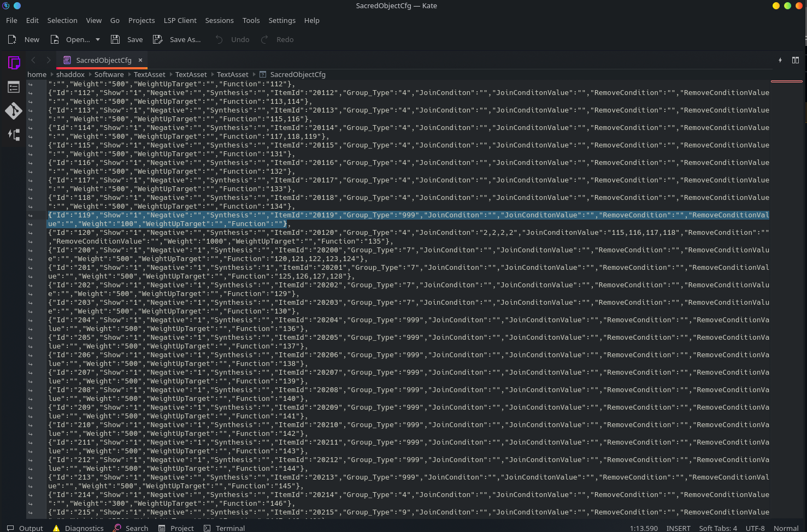Open the Symbol Outline sidebar icon
This screenshot has height=532, width=807.
tap(14, 134)
